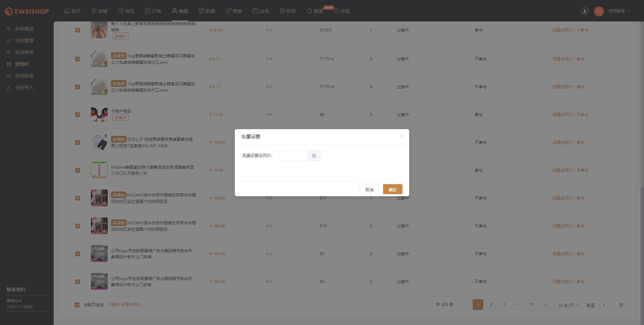Switch to the 订单 menu

click(x=153, y=11)
